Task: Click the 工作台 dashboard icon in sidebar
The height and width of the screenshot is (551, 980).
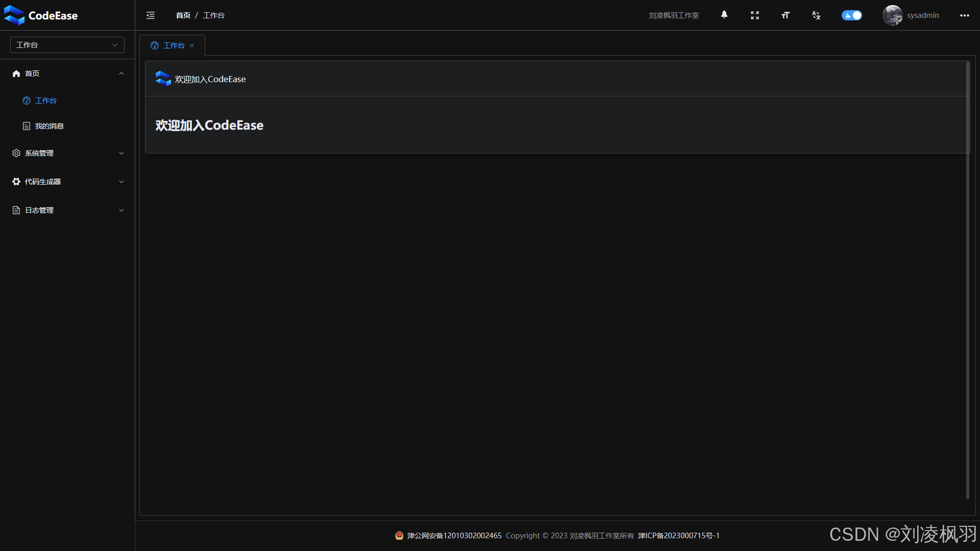Action: [x=27, y=101]
